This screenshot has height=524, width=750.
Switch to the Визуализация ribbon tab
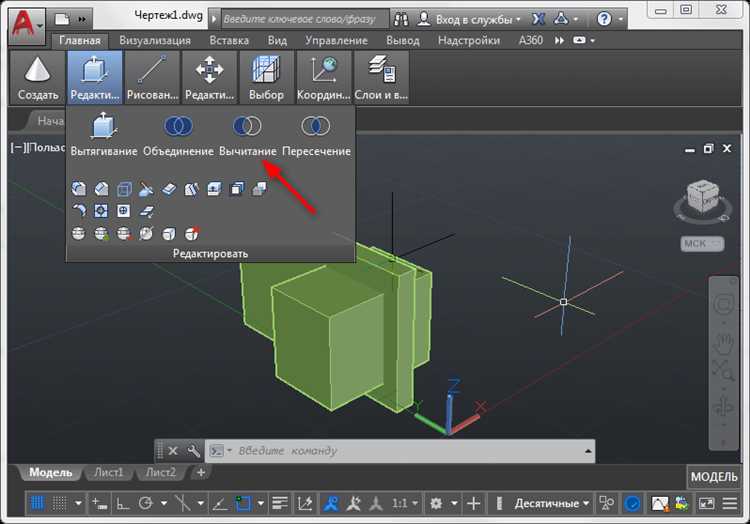155,41
